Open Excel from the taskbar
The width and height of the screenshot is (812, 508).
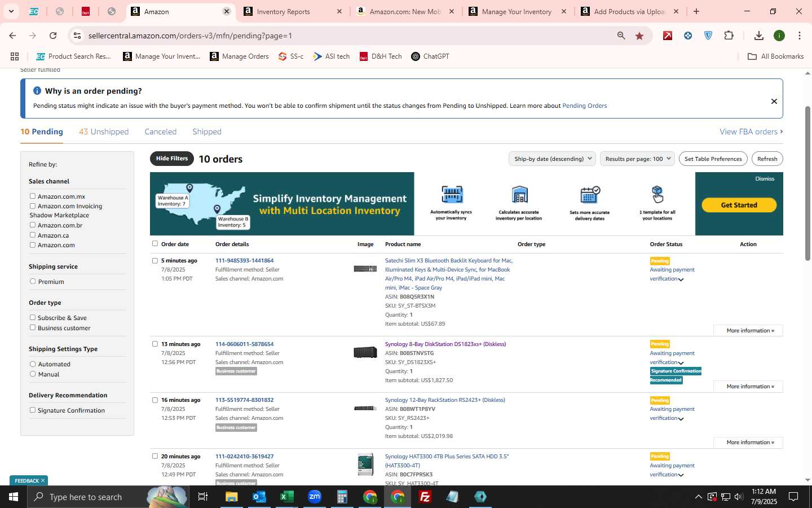[286, 497]
